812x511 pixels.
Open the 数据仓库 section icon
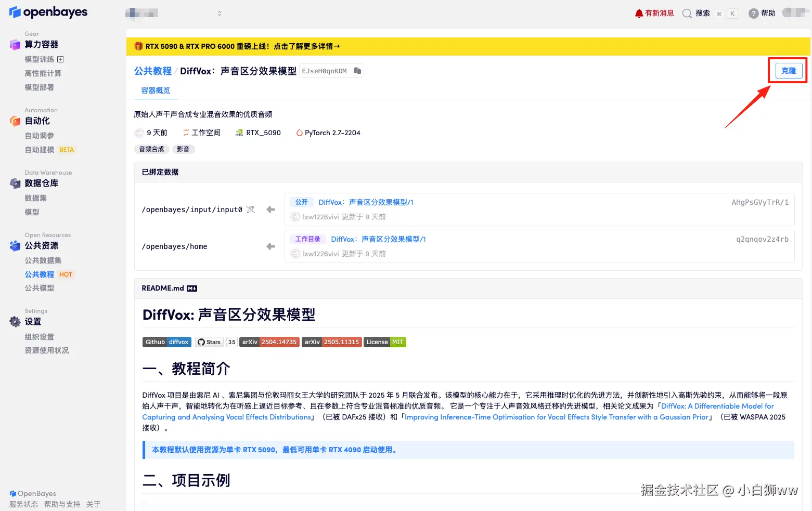(x=15, y=184)
